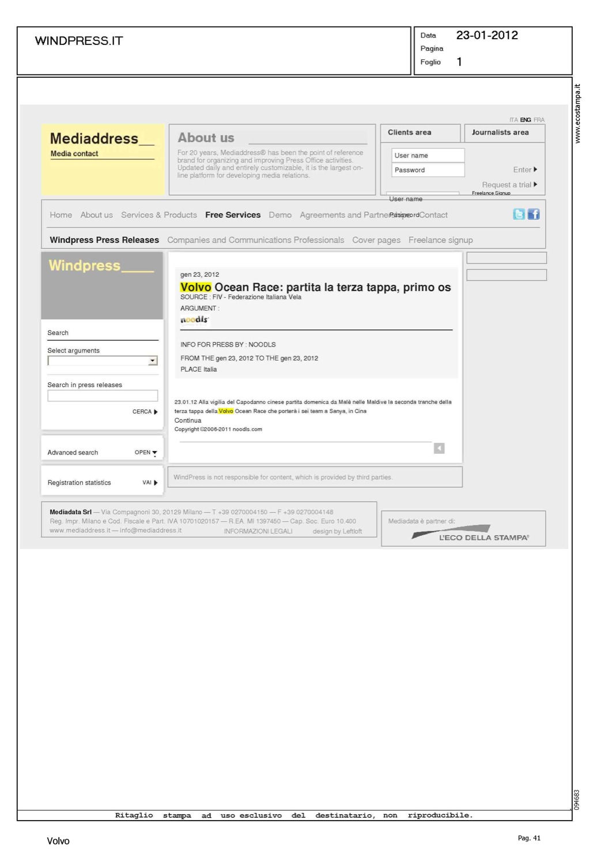Click the noodls logo

194,320
